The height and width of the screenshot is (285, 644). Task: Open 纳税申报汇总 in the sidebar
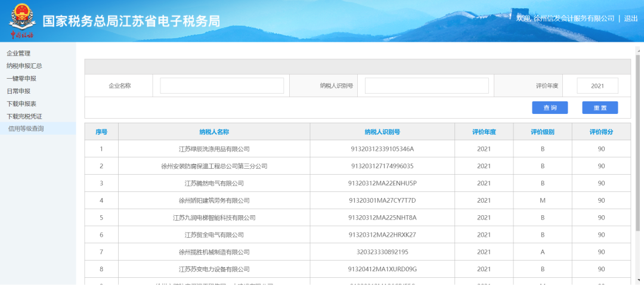(x=24, y=66)
